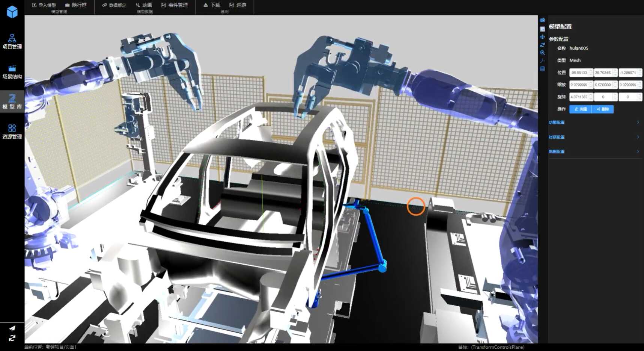Expand the 材质配置 material section
This screenshot has width=644, height=351.
tap(594, 137)
